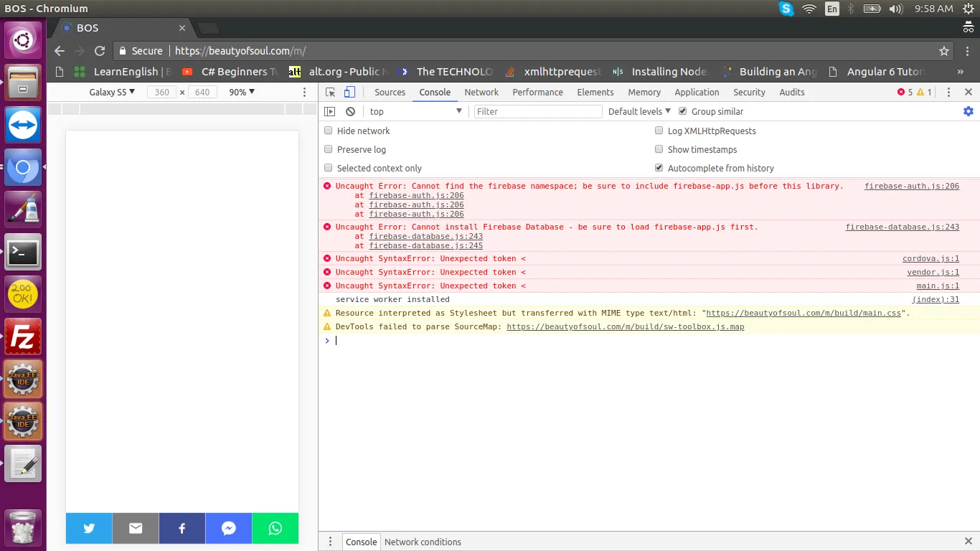Screen dimensions: 980x551
Task: Enable Preserve log checkbox
Action: pyautogui.click(x=329, y=149)
